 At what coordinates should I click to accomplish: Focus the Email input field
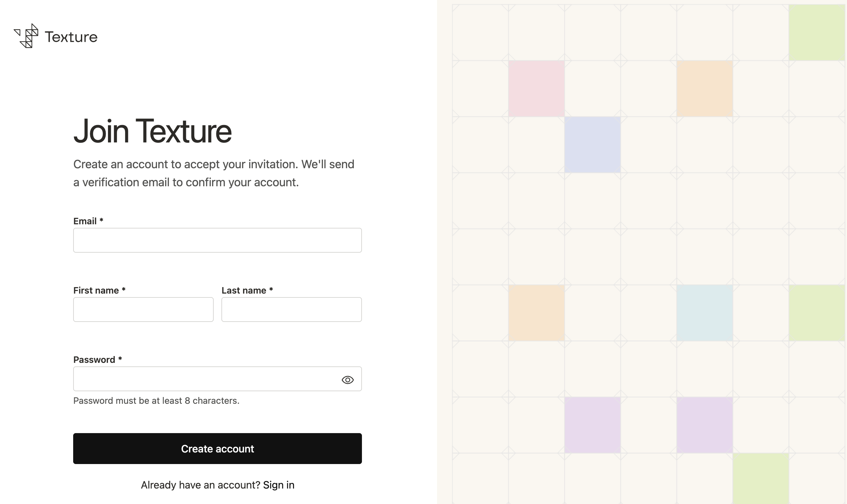click(217, 240)
